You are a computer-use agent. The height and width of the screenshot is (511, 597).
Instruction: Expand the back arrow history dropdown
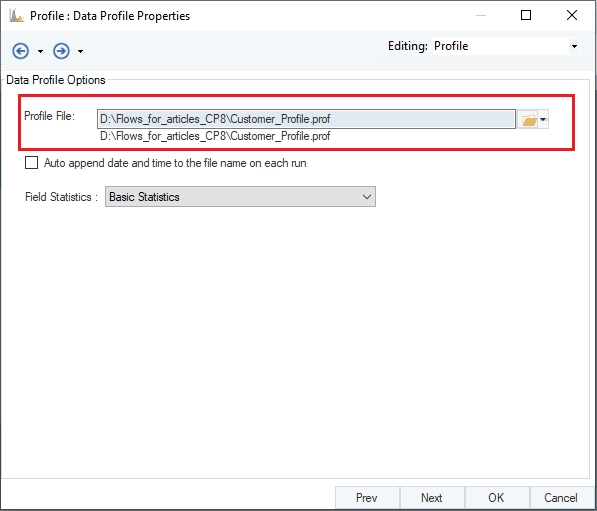(40, 51)
